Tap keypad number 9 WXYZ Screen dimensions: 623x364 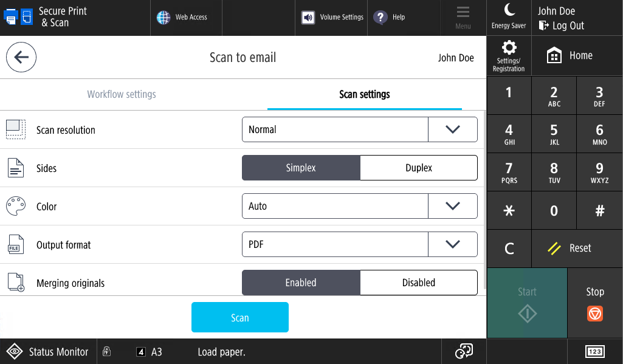(599, 173)
